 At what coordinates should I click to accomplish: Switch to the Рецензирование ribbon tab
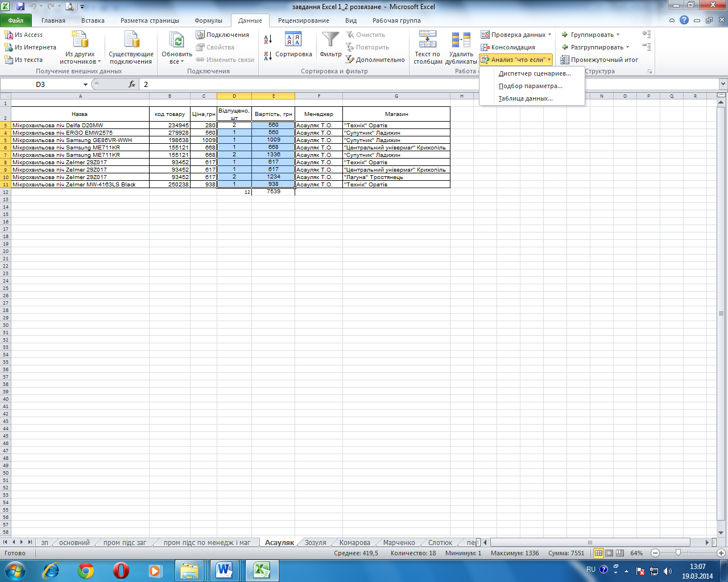[x=304, y=20]
